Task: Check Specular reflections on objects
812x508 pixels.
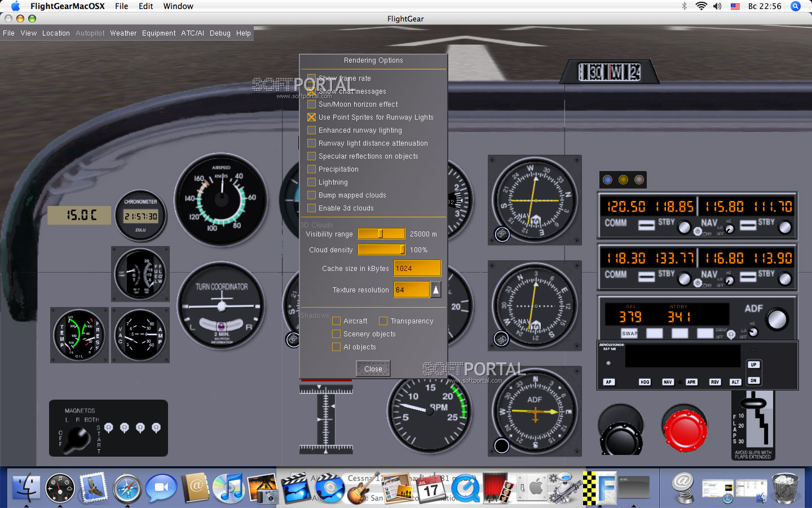Action: click(311, 156)
